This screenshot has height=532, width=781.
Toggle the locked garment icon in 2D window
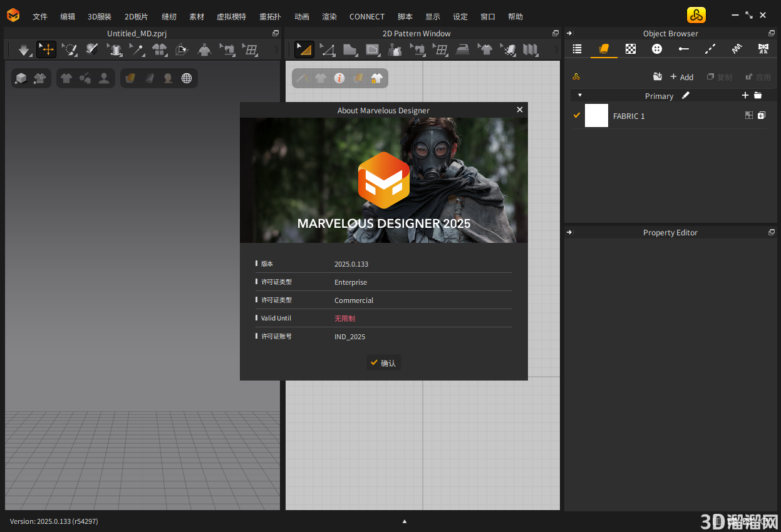coord(376,78)
